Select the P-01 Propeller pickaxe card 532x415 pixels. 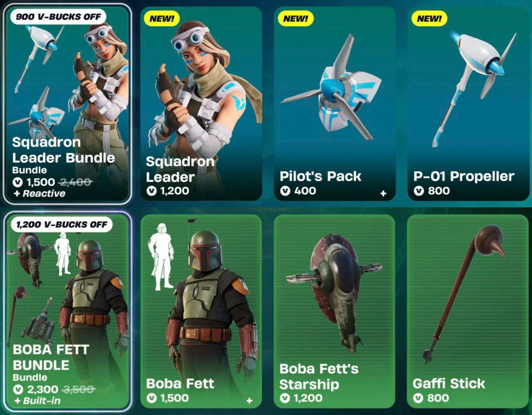[468, 104]
